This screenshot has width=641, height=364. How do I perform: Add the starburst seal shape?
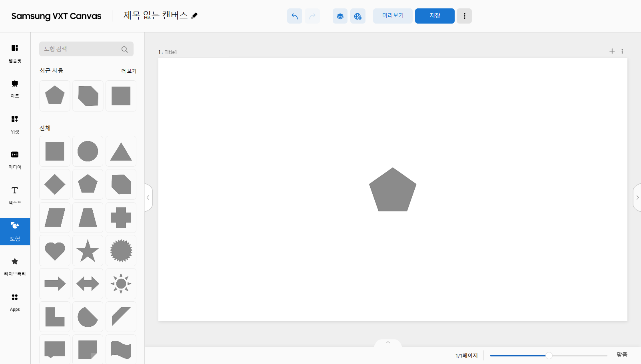(121, 251)
